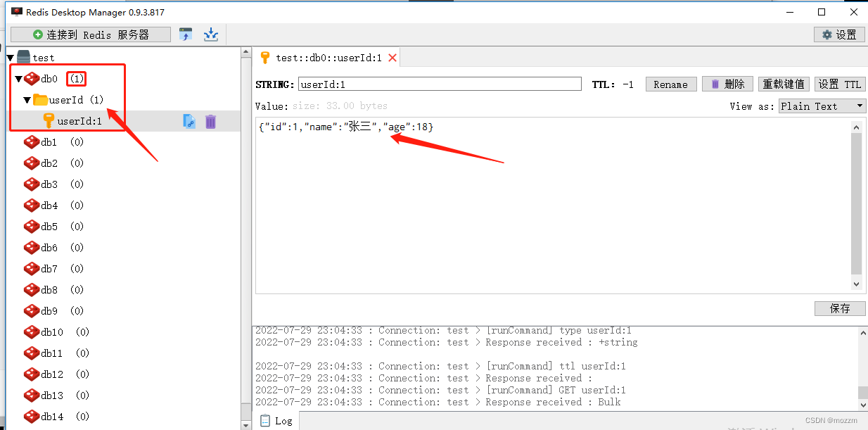This screenshot has width=868, height=430.
Task: Click the db13 database icon
Action: [x=32, y=396]
